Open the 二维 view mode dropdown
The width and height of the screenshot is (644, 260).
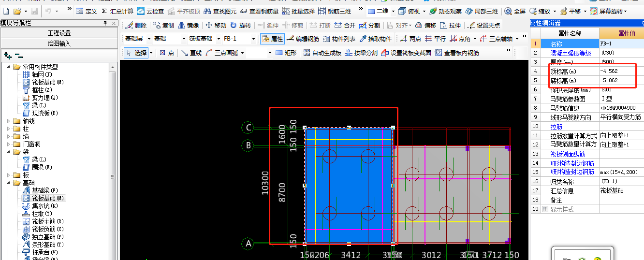(x=393, y=11)
